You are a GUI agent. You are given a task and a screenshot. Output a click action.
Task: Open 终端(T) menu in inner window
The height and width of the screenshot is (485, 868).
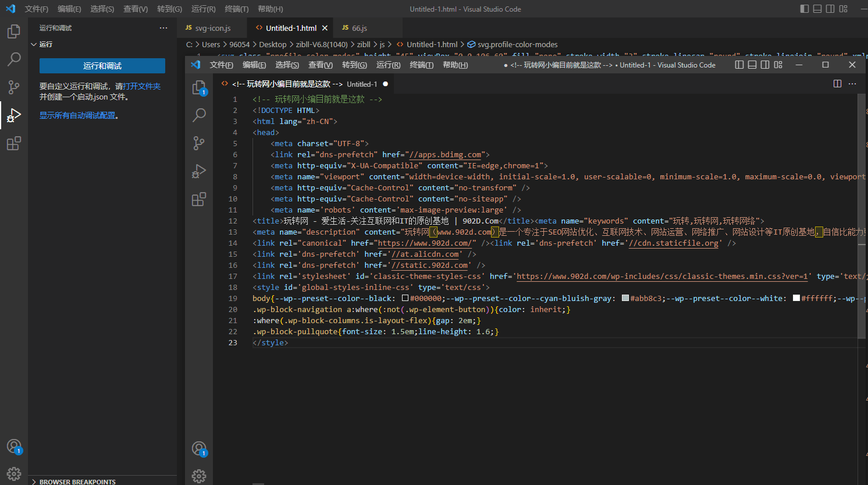[421, 65]
